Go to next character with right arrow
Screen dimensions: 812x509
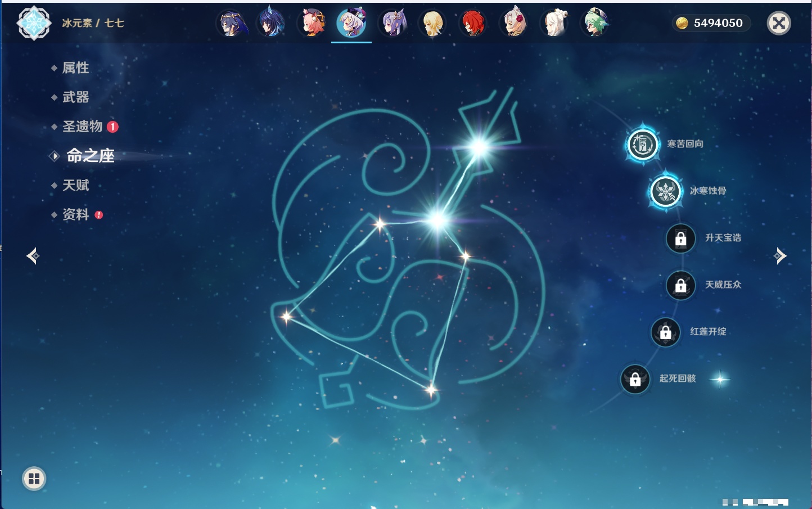[779, 256]
